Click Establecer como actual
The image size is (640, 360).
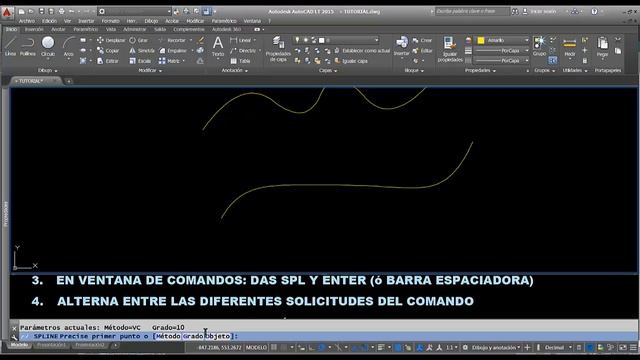tap(362, 51)
